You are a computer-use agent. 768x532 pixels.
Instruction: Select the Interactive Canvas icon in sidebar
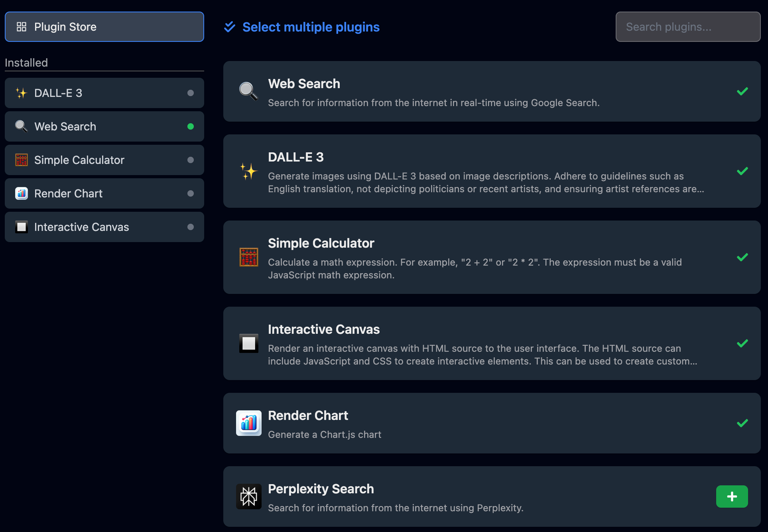point(21,227)
